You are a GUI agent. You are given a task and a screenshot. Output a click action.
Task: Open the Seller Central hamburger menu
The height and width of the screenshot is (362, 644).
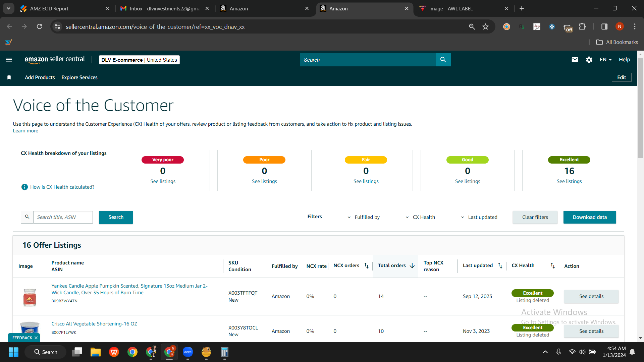point(9,60)
